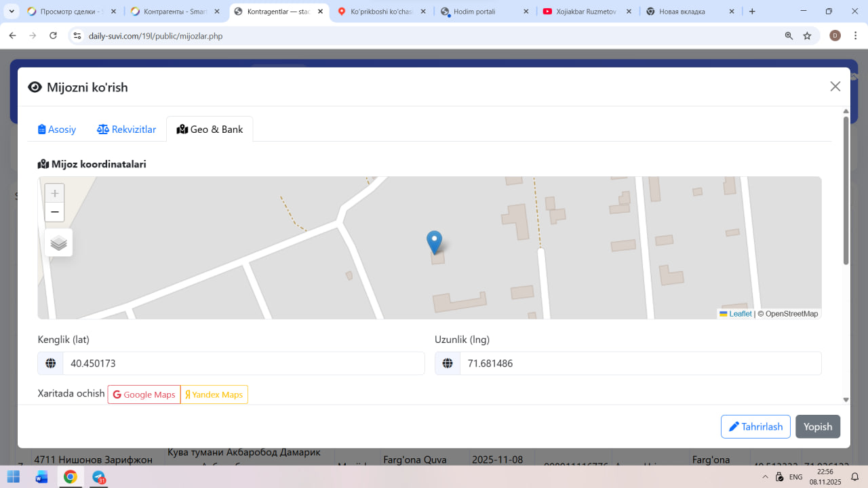Launch Word from the taskbar
Screen dimensions: 868x488
[x=42, y=476]
